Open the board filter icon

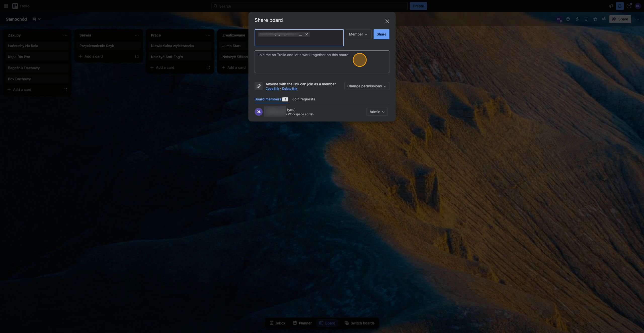pos(586,19)
